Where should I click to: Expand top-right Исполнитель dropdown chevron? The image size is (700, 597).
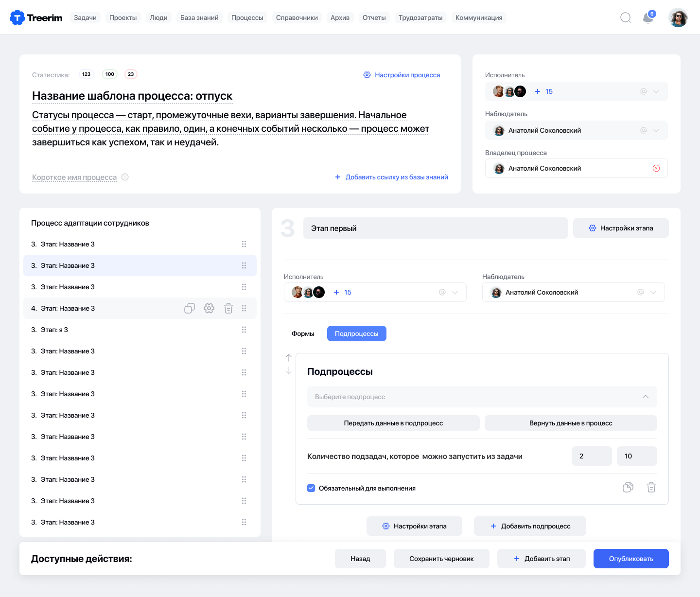pyautogui.click(x=656, y=91)
